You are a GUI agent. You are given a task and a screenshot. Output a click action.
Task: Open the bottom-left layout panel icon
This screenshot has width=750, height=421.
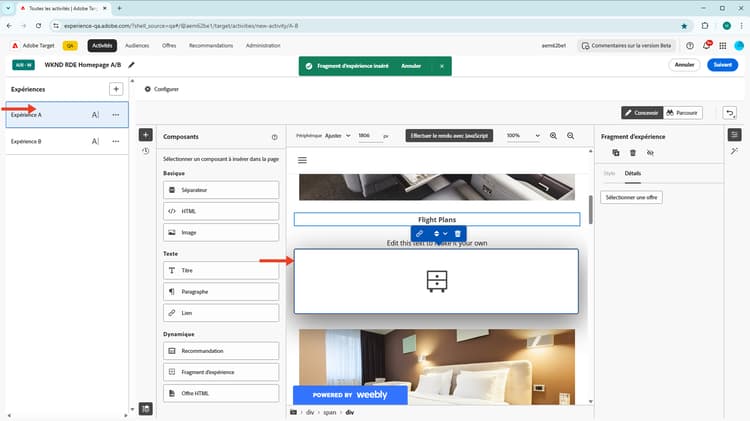[x=146, y=409]
